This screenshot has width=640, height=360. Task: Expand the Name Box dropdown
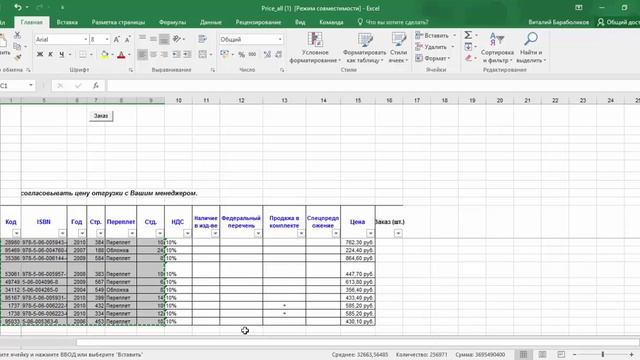(31, 85)
